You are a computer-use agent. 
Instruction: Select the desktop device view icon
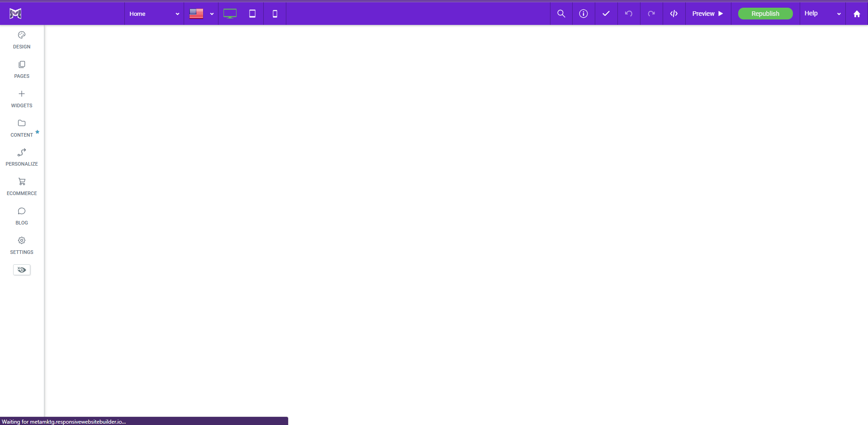coord(230,14)
